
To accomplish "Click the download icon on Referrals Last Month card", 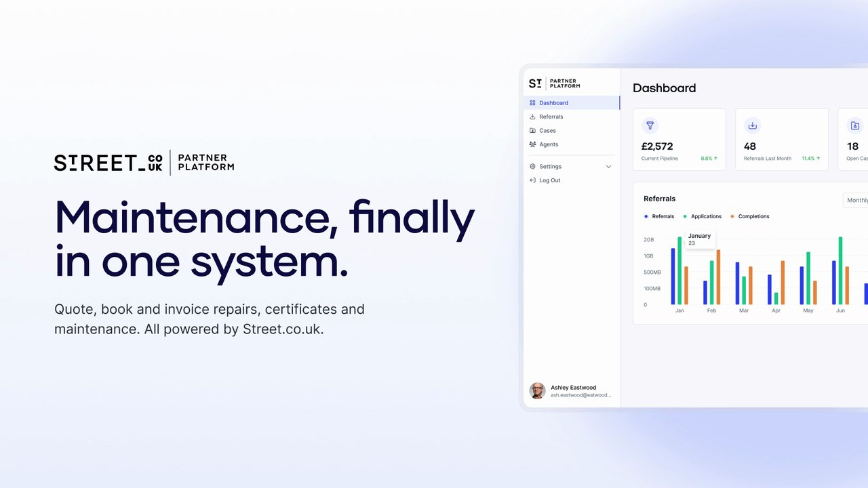I will click(x=752, y=125).
